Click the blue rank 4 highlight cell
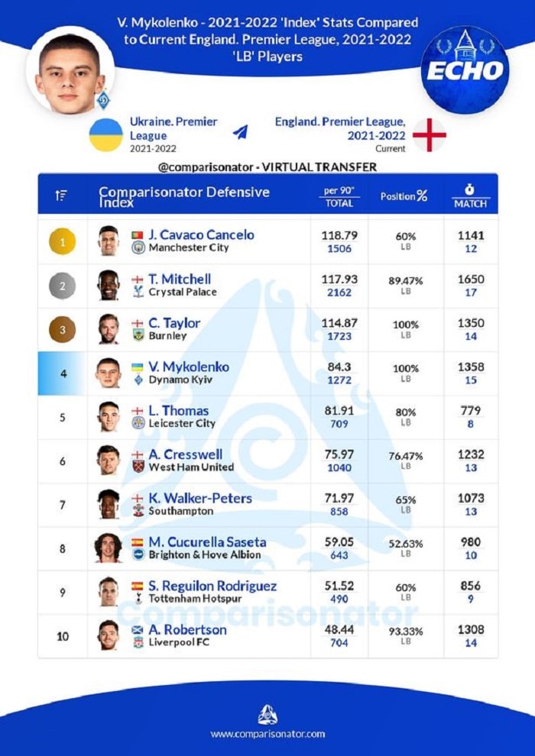535x756 pixels. click(x=63, y=373)
